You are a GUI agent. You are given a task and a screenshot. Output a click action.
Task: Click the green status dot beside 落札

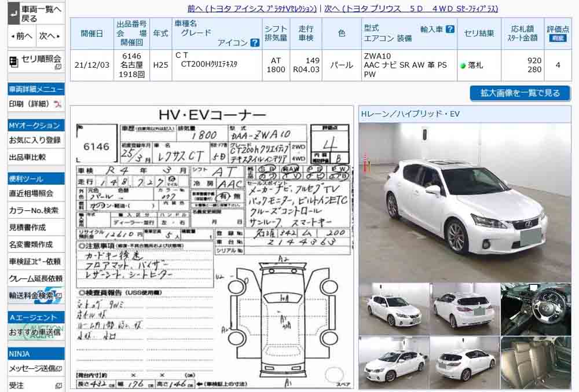coord(463,65)
